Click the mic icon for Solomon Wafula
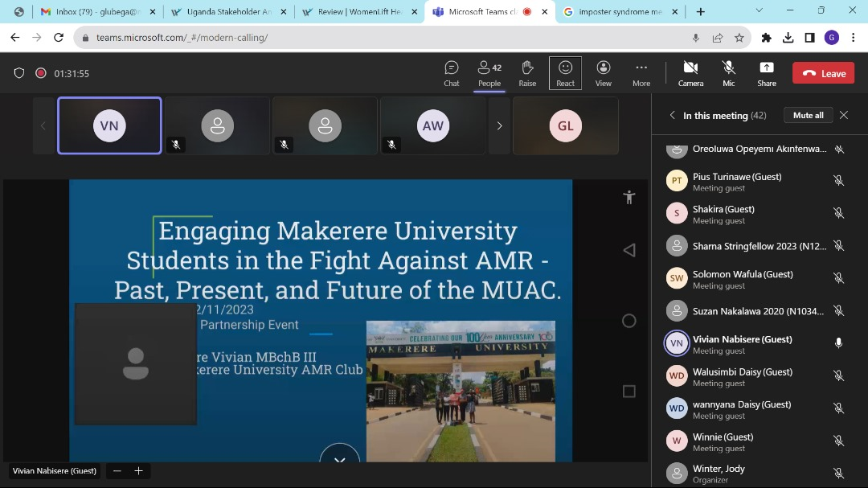Viewport: 868px width, 488px height. 838,278
